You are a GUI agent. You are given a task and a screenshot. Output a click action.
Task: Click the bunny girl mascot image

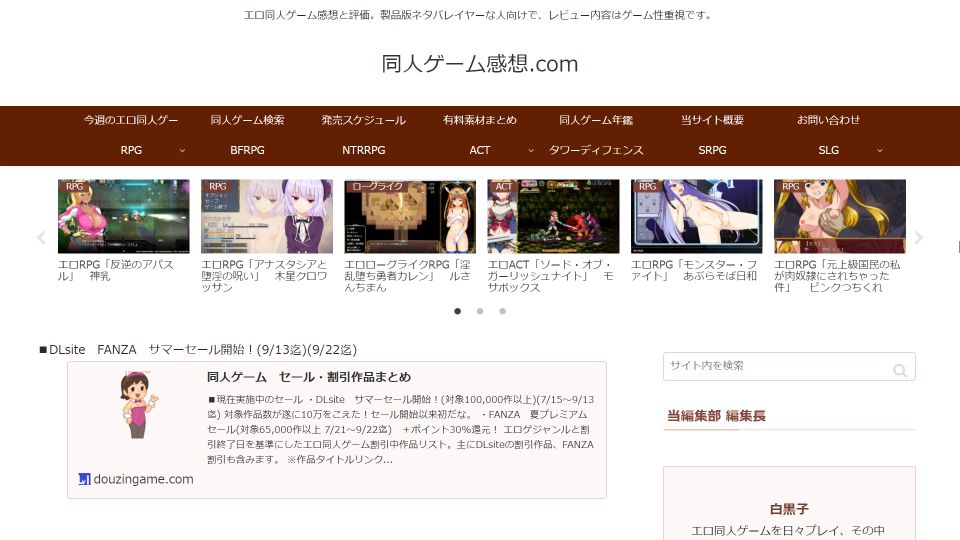[x=138, y=404]
